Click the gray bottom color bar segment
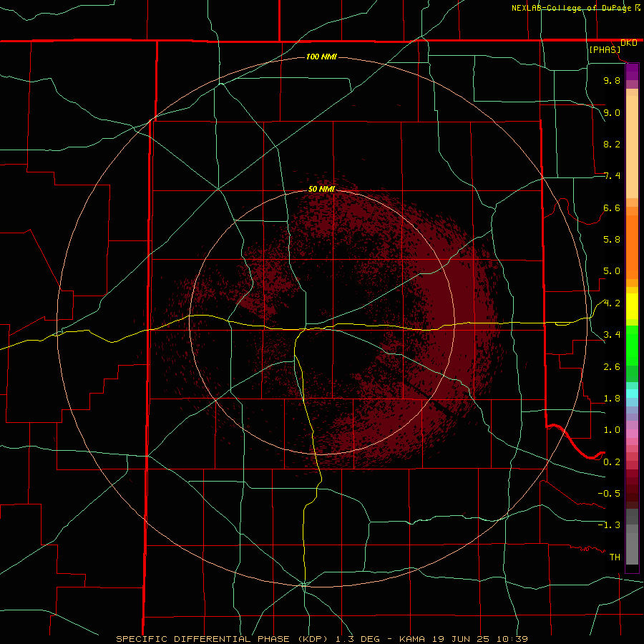Viewport: 644px width, 644px height. (x=632, y=549)
